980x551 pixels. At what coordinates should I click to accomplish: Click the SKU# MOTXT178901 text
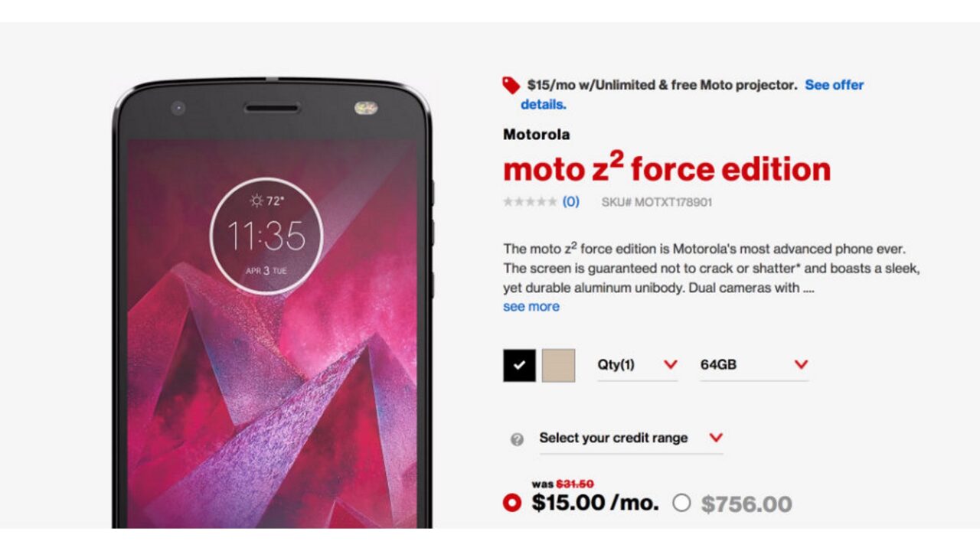[657, 202]
